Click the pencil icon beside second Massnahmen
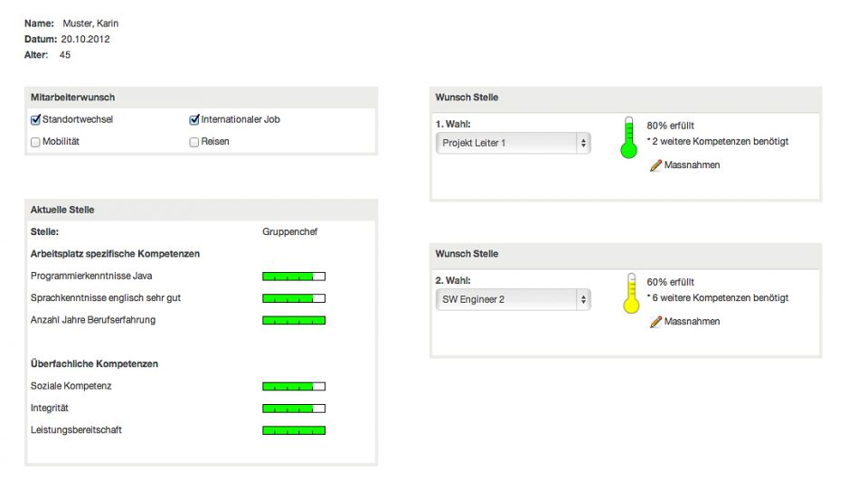 click(656, 322)
